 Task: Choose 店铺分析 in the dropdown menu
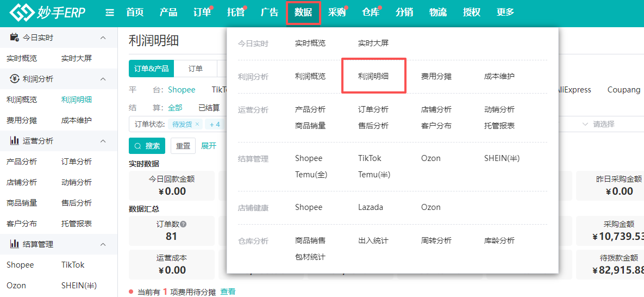pyautogui.click(x=436, y=109)
